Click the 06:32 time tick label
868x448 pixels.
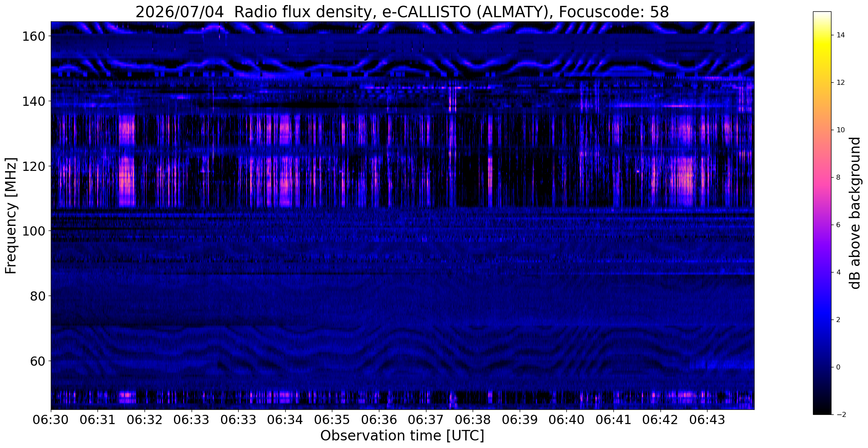coord(145,420)
